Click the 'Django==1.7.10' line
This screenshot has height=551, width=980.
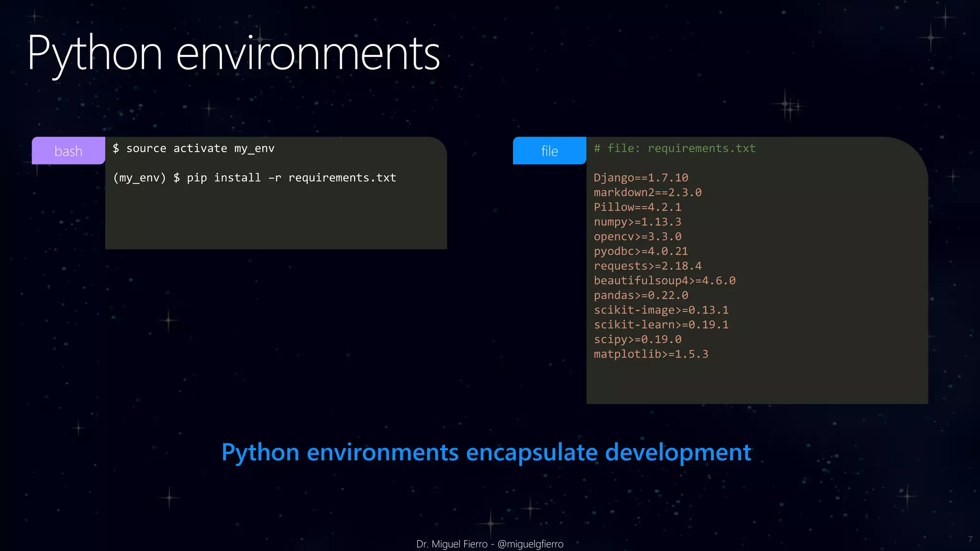641,178
